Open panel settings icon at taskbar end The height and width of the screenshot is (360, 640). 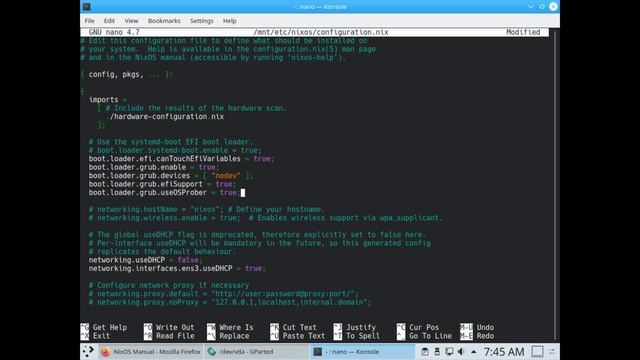[x=552, y=351]
